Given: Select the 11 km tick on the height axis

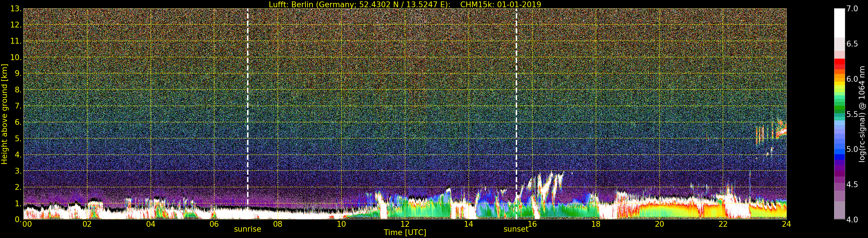Looking at the screenshot, I should tap(16, 41).
